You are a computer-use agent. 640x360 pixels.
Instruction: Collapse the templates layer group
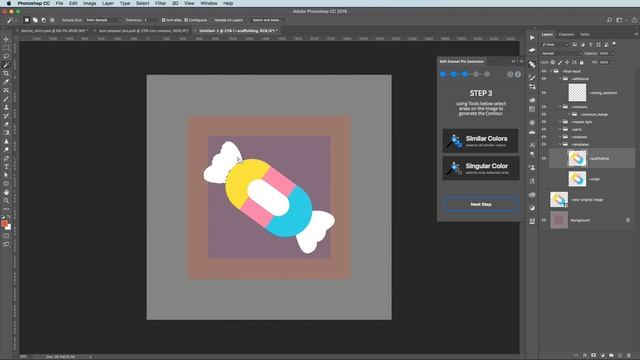pos(560,144)
